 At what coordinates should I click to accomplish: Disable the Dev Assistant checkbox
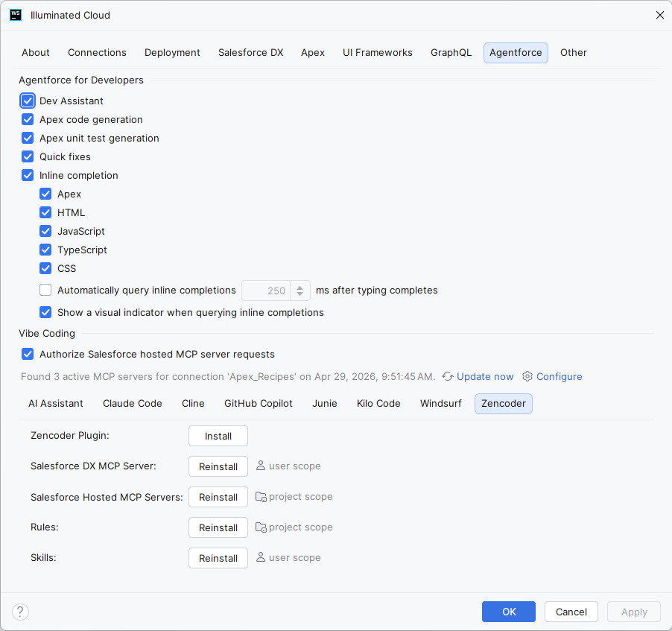click(28, 101)
